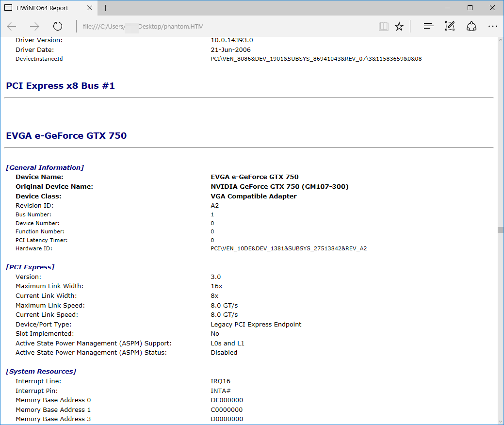This screenshot has height=425, width=504.
Task: Select the HWiNFO64 Report tab
Action: (48, 8)
